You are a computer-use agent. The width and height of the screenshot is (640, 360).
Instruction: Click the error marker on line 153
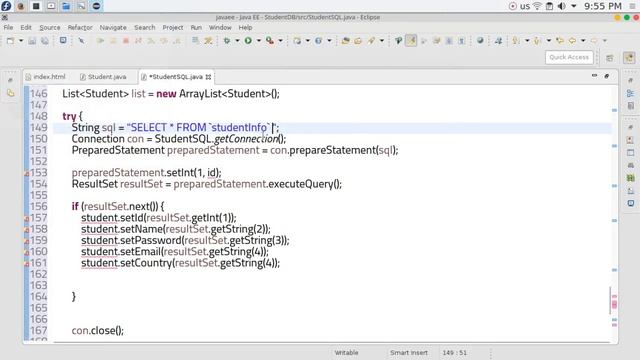27,173
